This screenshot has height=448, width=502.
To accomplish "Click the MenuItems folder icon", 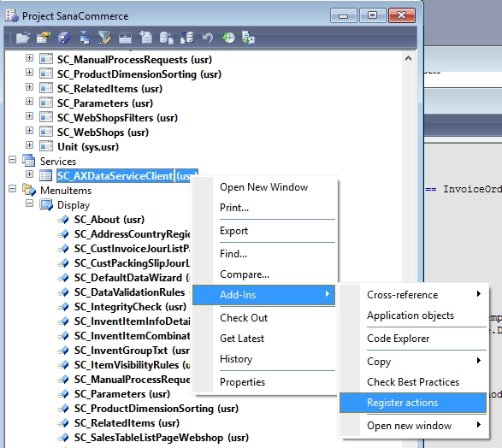I will pos(29,190).
